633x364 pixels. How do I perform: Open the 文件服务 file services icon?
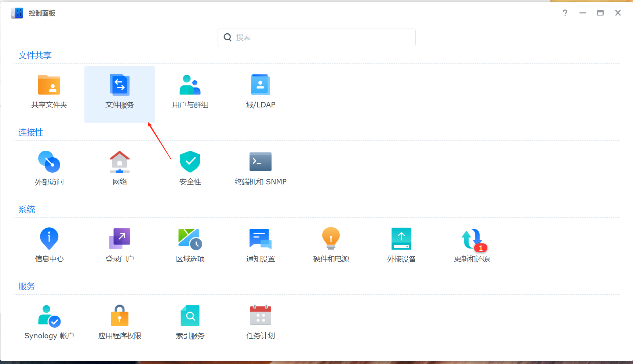tap(120, 85)
